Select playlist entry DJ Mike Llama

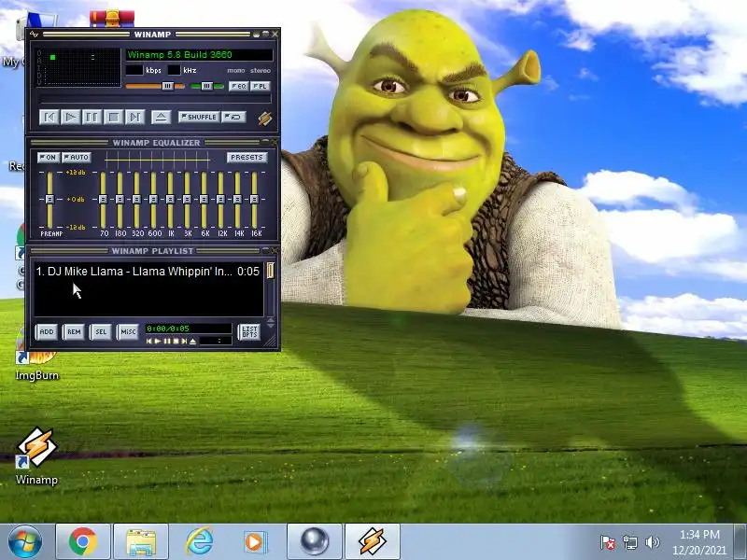click(148, 272)
